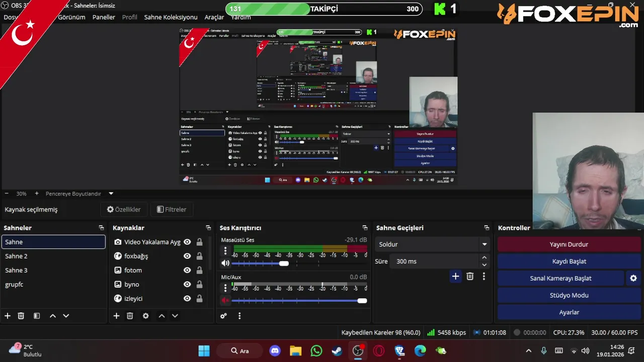Increase transition Süre with up arrow
Screen dimensions: 644x362
click(485, 258)
